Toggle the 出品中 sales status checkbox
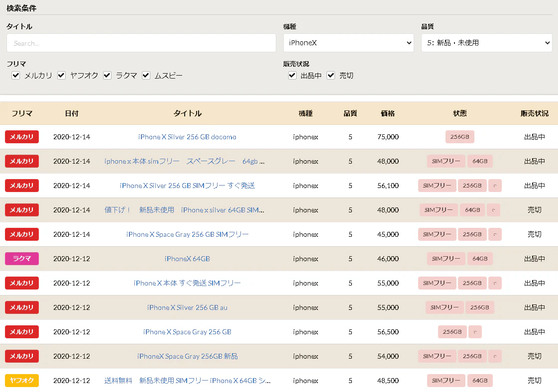The height and width of the screenshot is (392, 558). [292, 76]
